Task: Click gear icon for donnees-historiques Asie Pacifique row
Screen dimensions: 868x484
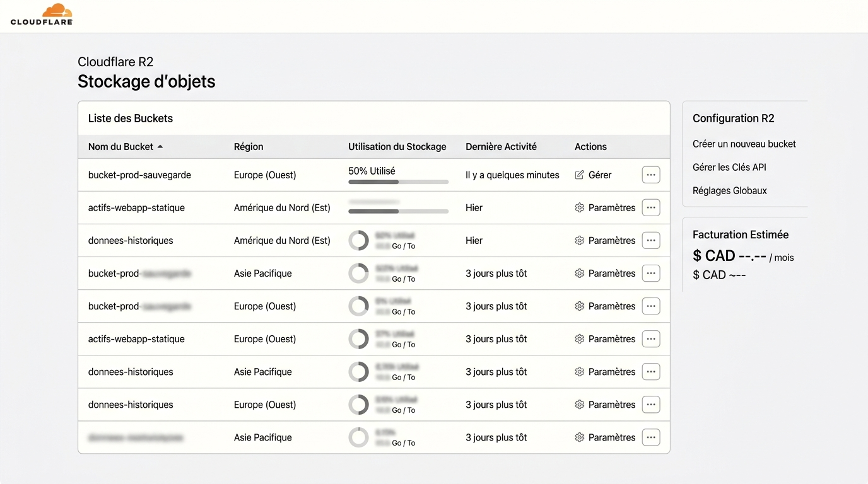Action: (x=580, y=371)
